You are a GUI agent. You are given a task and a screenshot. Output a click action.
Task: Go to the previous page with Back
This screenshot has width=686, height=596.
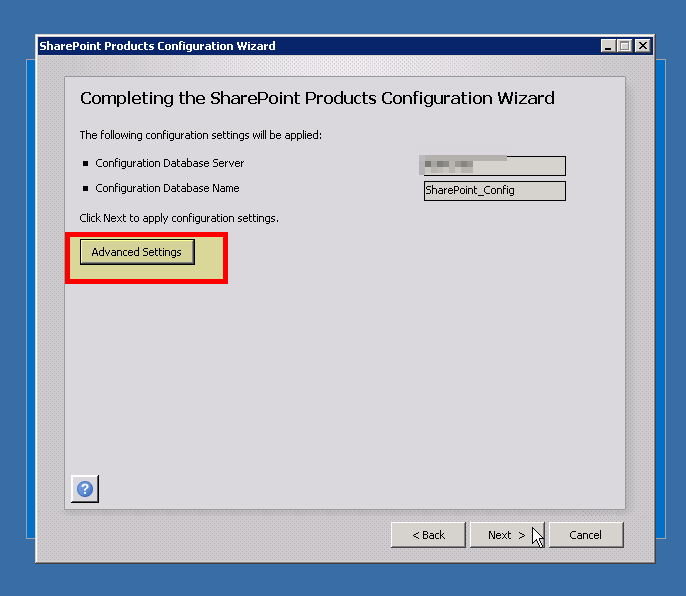pyautogui.click(x=428, y=535)
